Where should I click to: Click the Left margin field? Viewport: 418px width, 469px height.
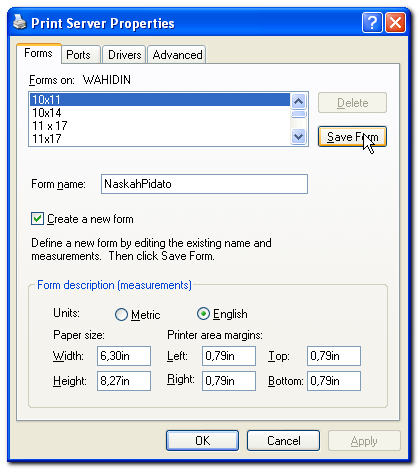[229, 356]
